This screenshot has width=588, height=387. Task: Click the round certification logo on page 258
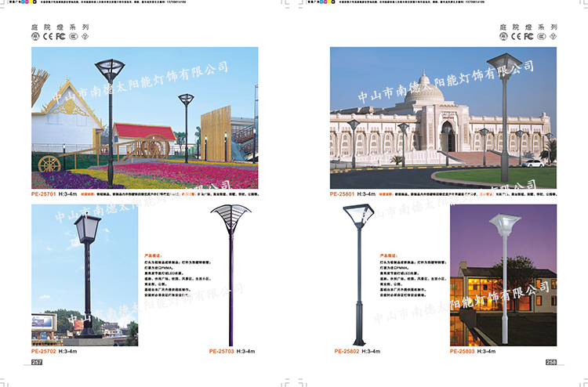pos(505,36)
